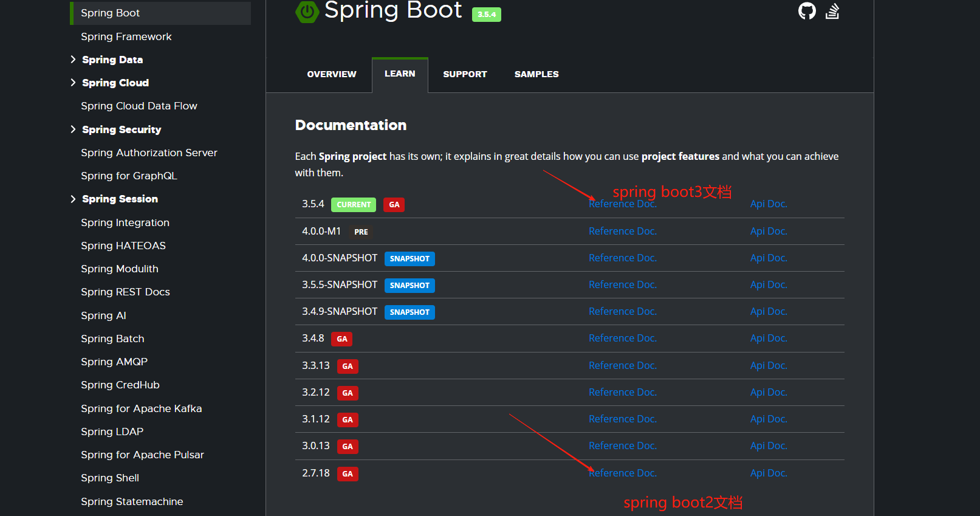The height and width of the screenshot is (516, 980).
Task: Click the Spring Security label text
Action: (x=122, y=129)
